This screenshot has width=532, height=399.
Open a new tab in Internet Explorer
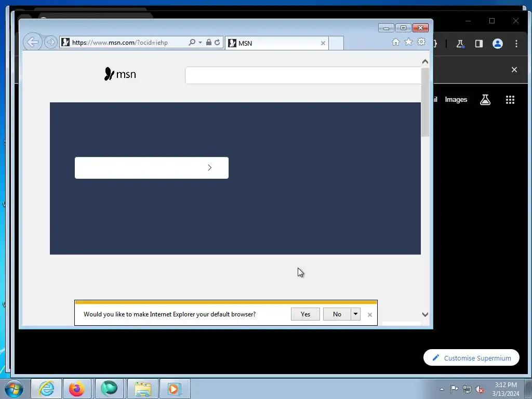click(x=336, y=43)
